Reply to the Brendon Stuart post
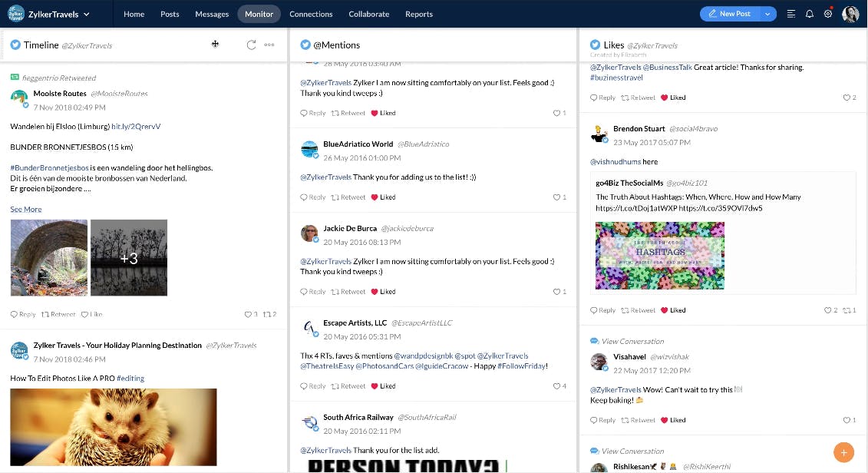This screenshot has width=868, height=473. point(602,310)
